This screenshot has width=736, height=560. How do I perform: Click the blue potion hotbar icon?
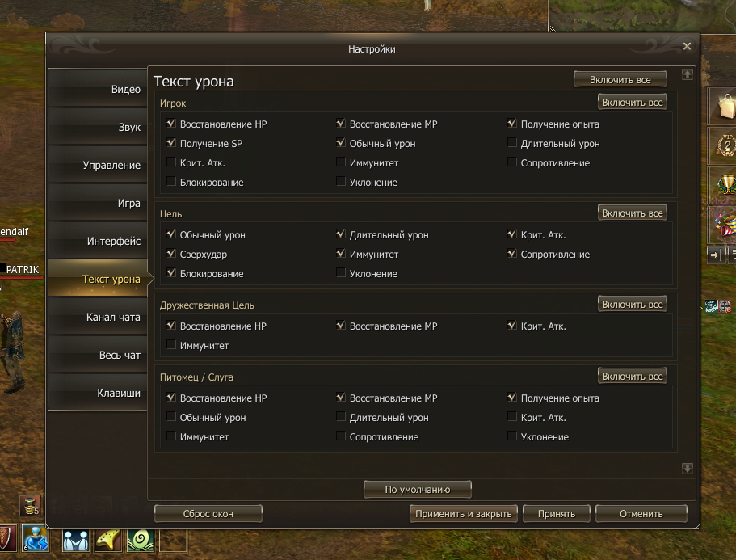click(x=36, y=539)
